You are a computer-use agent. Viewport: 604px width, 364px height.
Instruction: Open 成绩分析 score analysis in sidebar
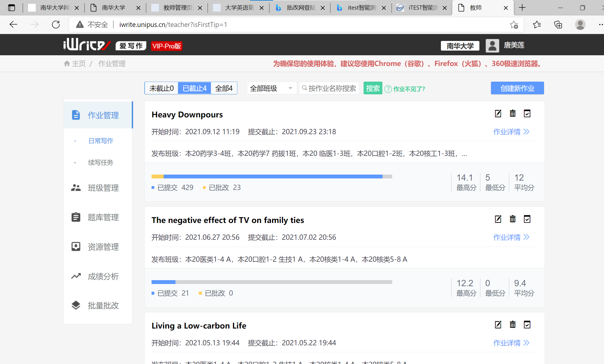click(103, 276)
